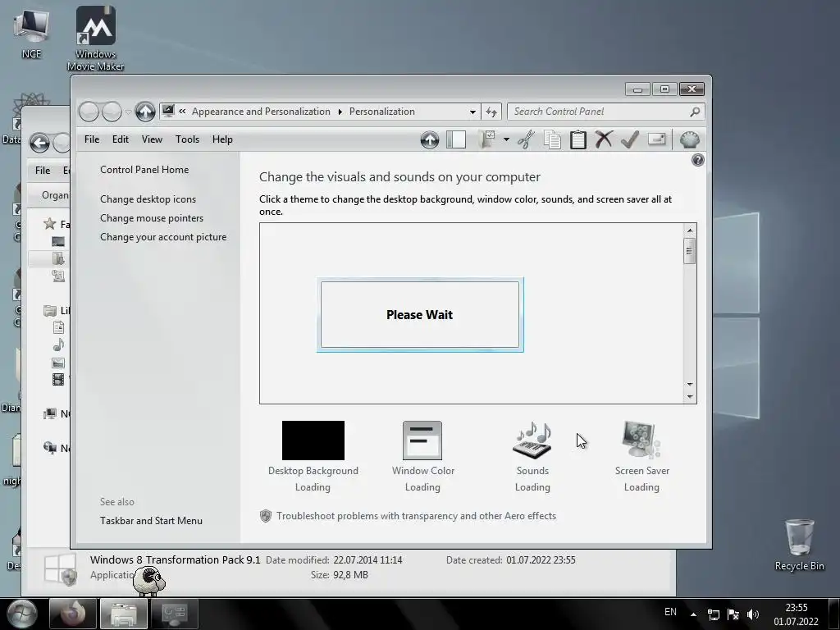Click the Favorites star in background Explorer

[x=50, y=223]
